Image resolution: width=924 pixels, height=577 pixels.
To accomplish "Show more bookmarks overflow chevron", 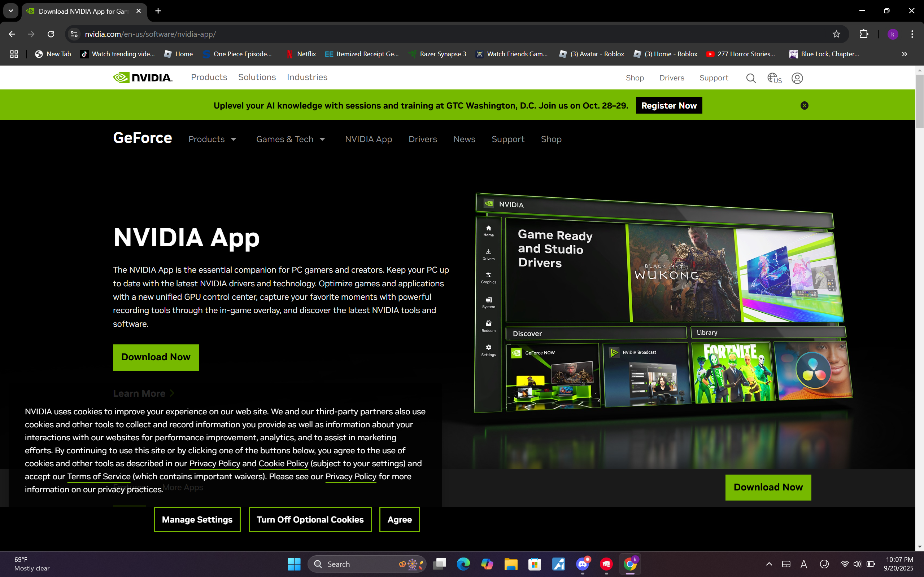I will (x=904, y=54).
